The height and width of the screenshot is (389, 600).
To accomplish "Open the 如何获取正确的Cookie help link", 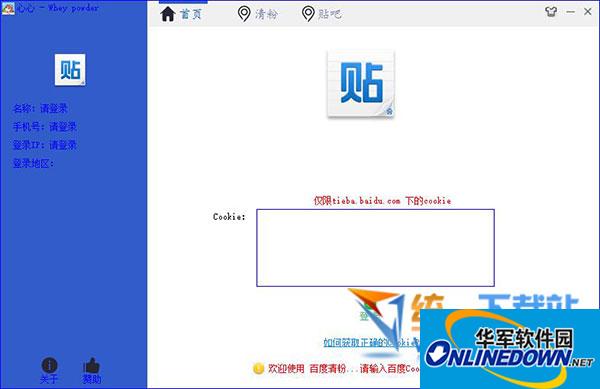I will (371, 342).
